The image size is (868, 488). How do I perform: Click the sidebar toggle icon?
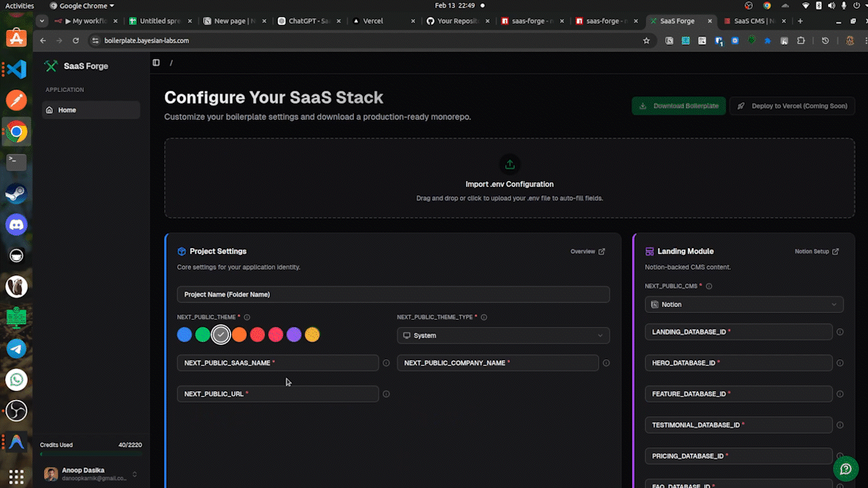pyautogui.click(x=156, y=63)
